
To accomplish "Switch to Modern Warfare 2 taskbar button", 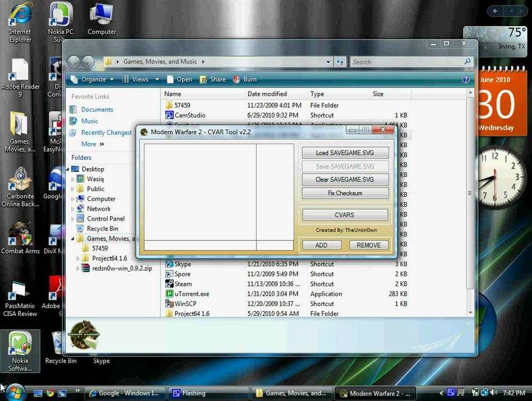I will [x=376, y=393].
